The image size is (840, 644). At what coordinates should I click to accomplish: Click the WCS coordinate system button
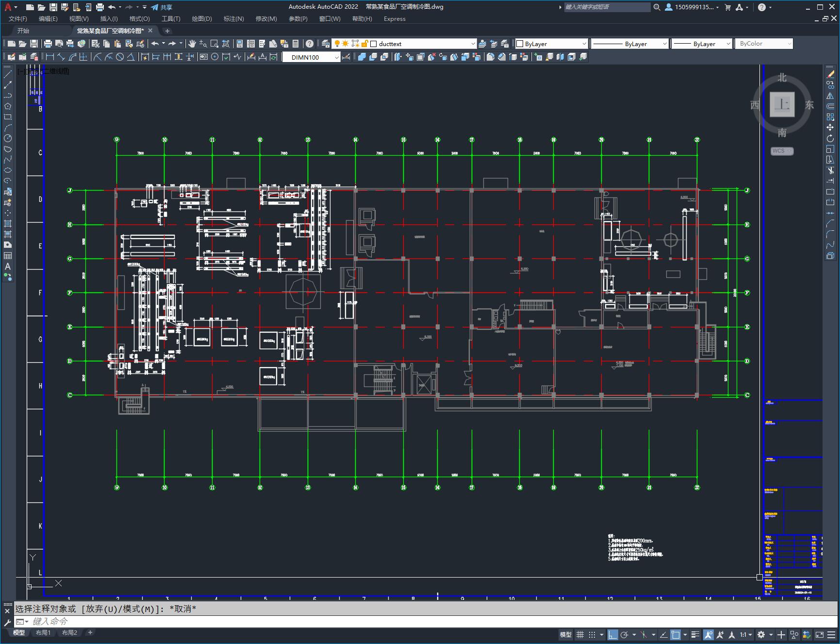click(x=781, y=151)
